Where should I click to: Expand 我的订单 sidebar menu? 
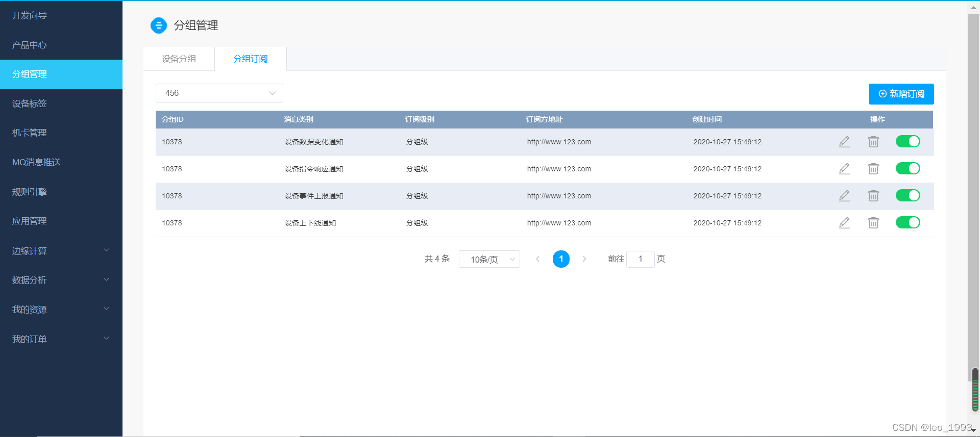coord(61,339)
